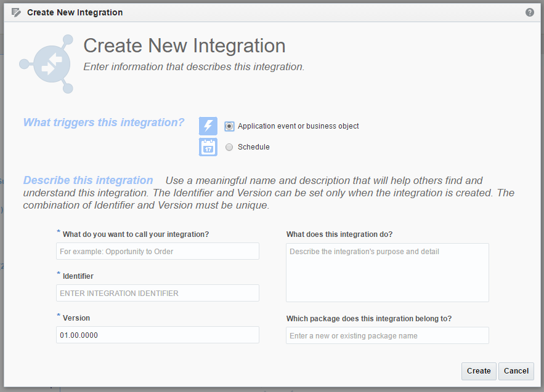Click the Identifier input field
This screenshot has height=392, width=544.
158,293
